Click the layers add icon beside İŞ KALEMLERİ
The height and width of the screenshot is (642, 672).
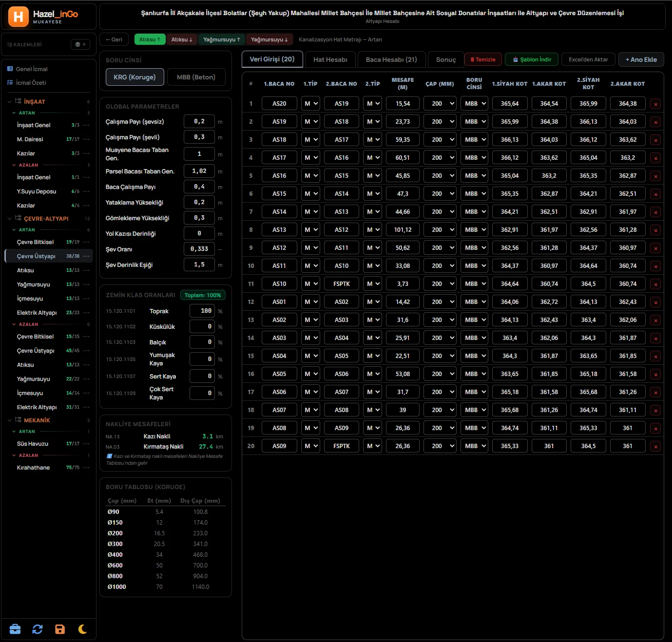coord(80,44)
